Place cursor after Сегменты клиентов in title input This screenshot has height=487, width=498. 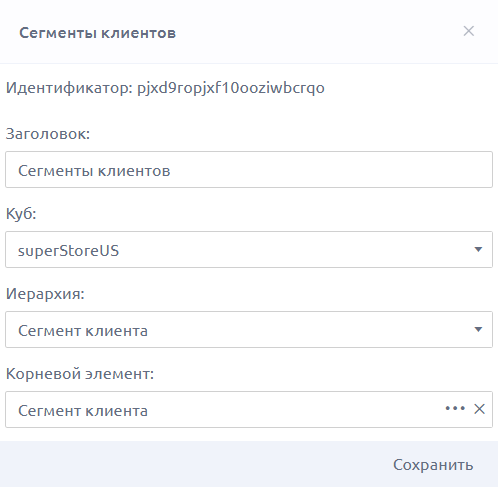(173, 171)
